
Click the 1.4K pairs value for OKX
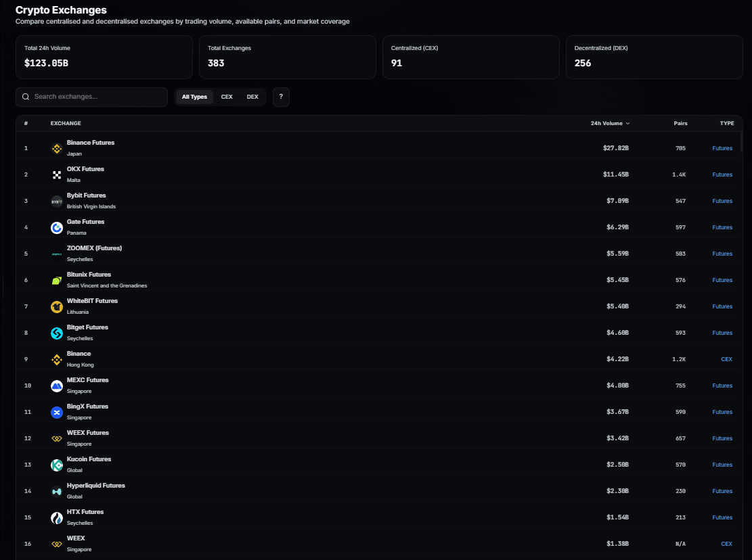pos(679,174)
